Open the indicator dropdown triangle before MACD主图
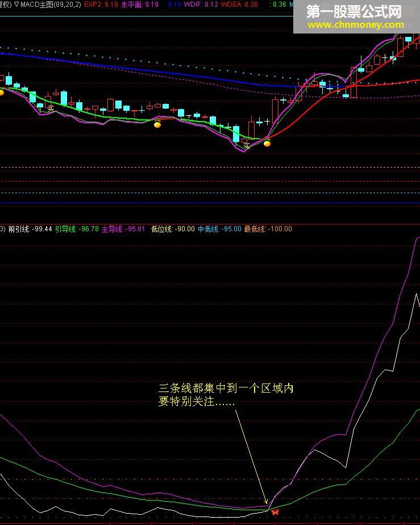 point(16,5)
